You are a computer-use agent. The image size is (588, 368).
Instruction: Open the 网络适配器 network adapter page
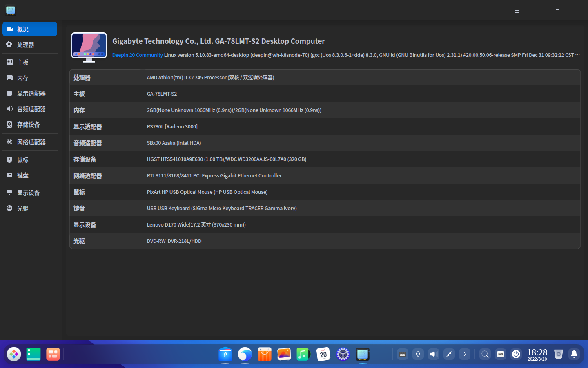(31, 142)
